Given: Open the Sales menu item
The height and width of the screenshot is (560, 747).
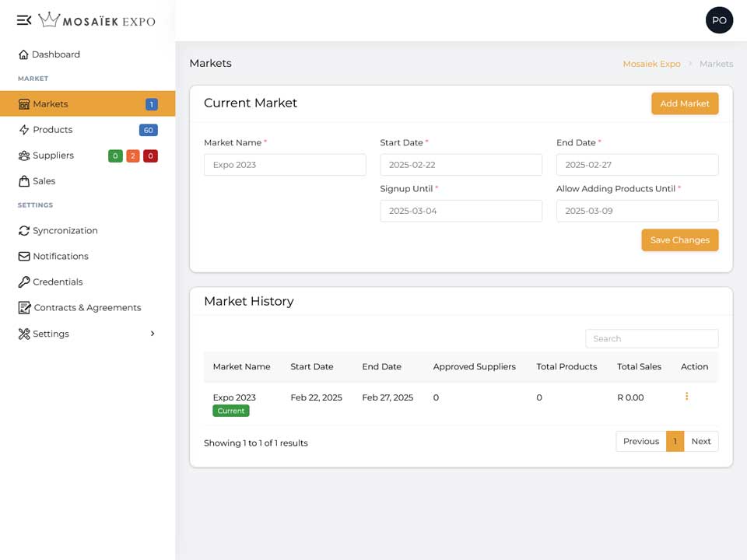Looking at the screenshot, I should click(x=88, y=181).
